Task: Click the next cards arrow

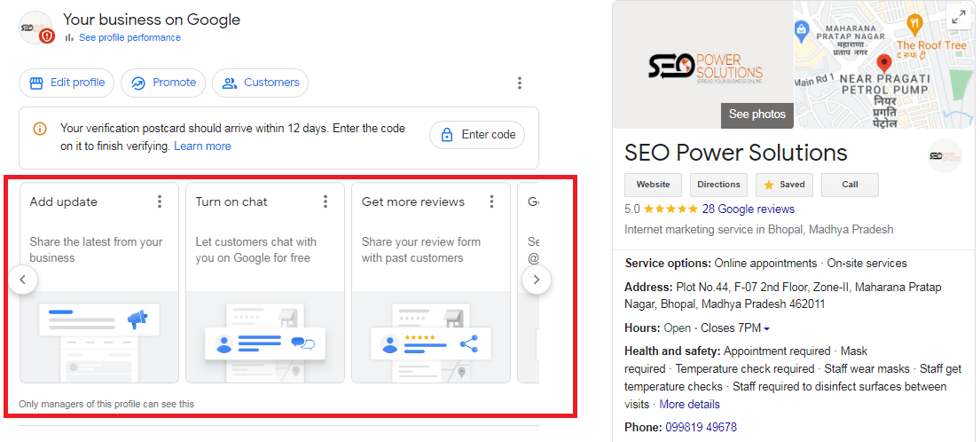Action: pyautogui.click(x=537, y=280)
